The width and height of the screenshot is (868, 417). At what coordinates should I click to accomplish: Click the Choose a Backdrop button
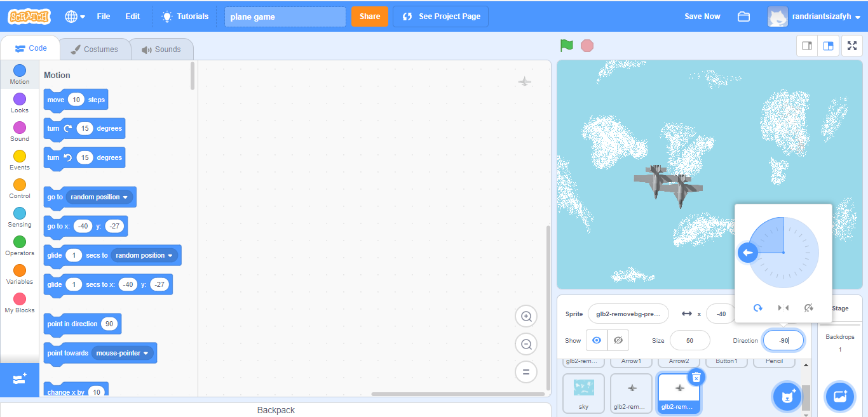pos(840,397)
